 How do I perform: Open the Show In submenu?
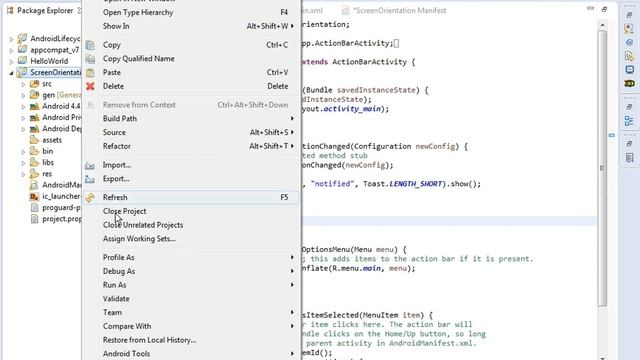click(191, 26)
